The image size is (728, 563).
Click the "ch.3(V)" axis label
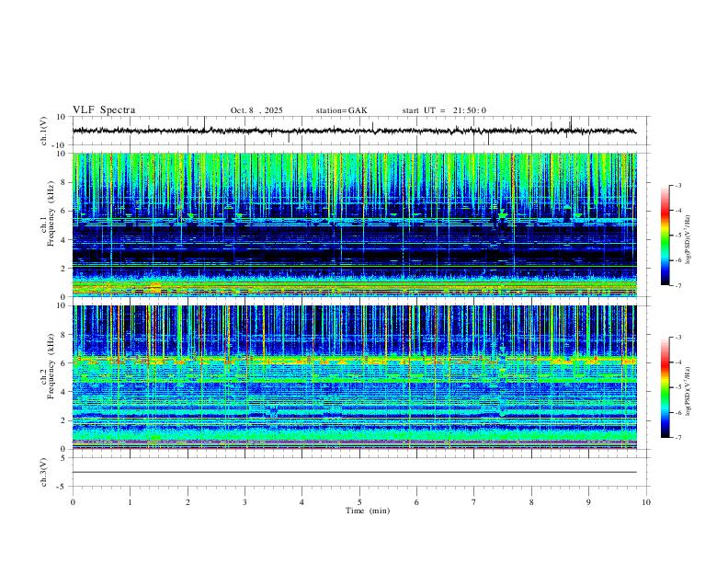44,472
